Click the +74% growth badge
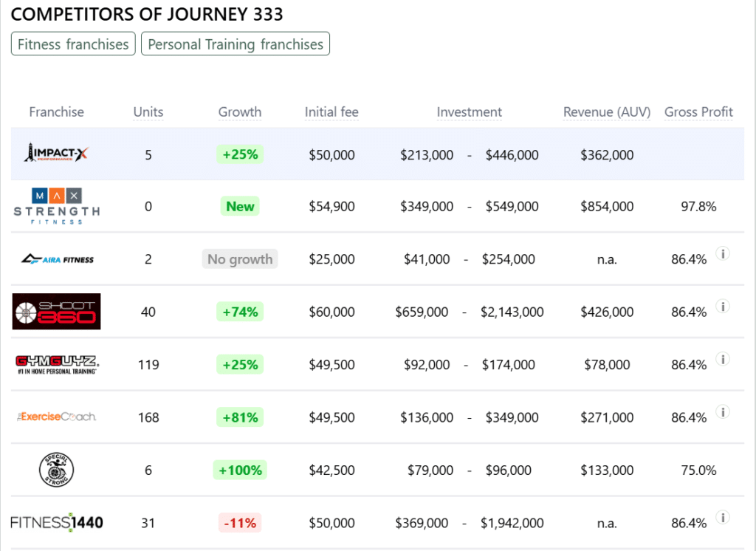Screen dimensions: 756x551 (240, 312)
